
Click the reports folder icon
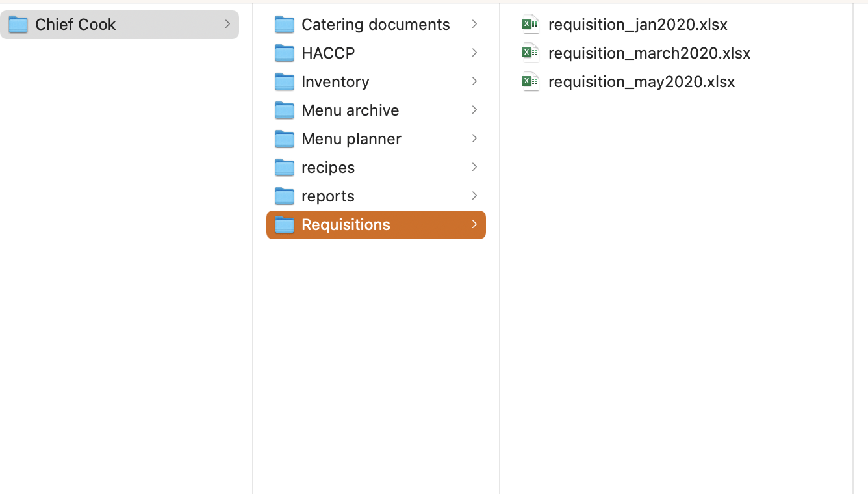click(x=285, y=196)
